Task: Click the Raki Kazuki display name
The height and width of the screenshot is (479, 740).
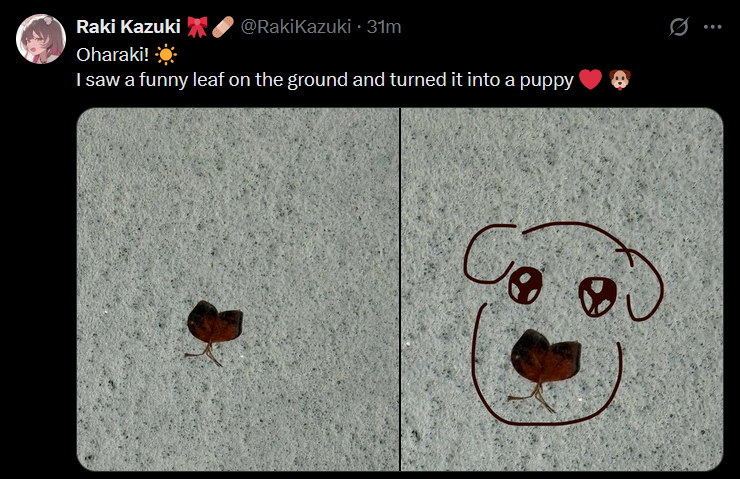Action: click(x=128, y=27)
